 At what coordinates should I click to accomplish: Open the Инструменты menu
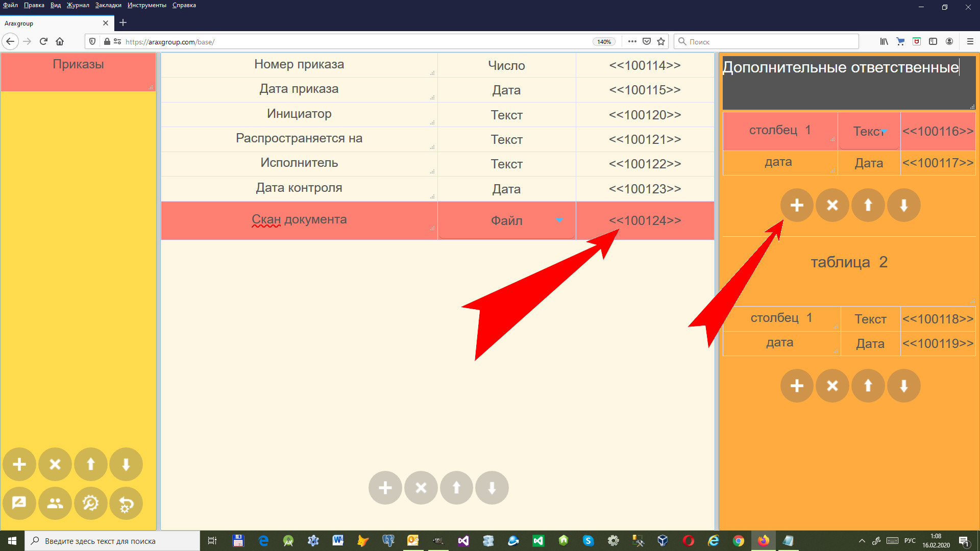(x=147, y=5)
